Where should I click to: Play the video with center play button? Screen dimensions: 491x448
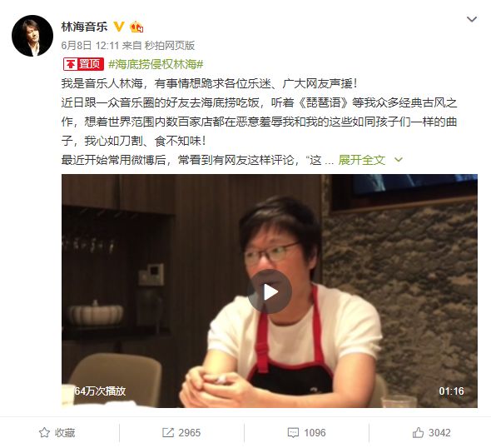[x=270, y=291]
